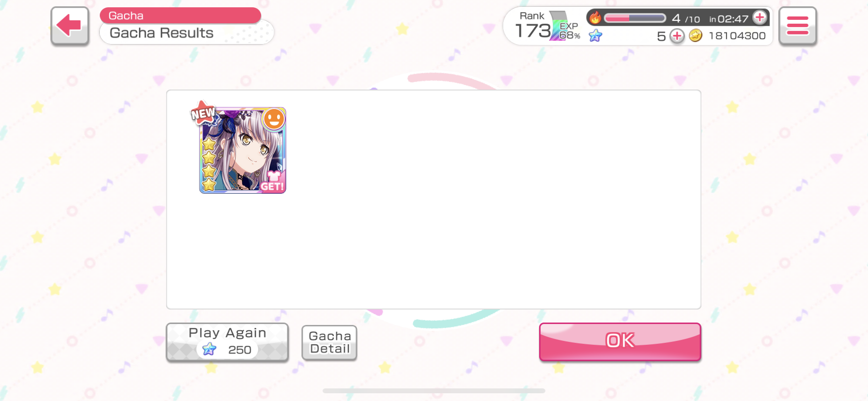The image size is (868, 401).
Task: Tap the coin amount 18104300
Action: pyautogui.click(x=737, y=36)
